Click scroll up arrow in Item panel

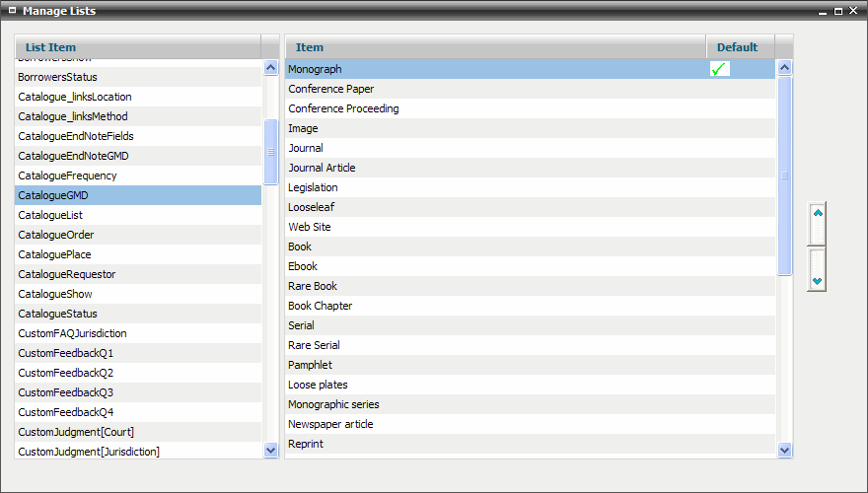(785, 68)
